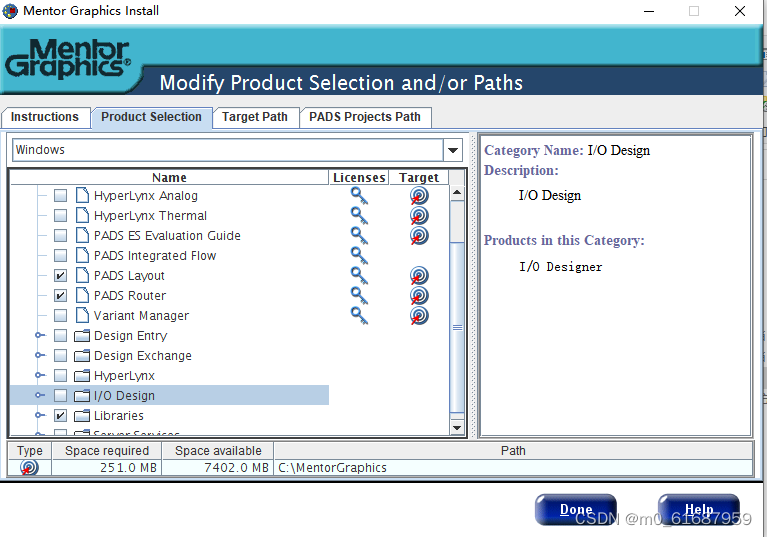Click the product list scroll down arrow
This screenshot has height=537, width=767.
pos(457,427)
